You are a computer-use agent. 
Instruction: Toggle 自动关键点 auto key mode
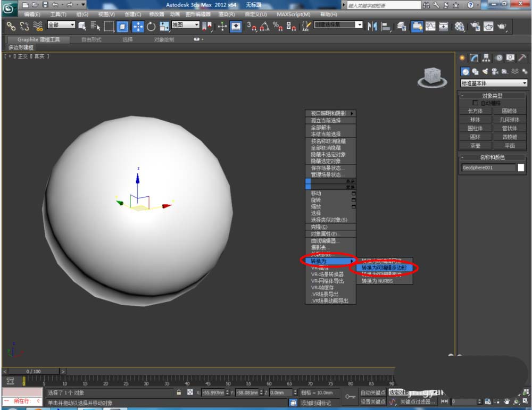tap(372, 392)
